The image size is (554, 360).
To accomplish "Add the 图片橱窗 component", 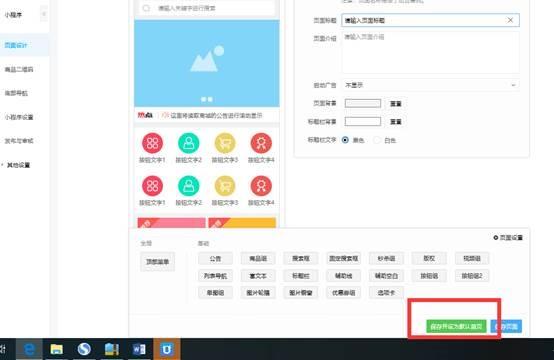I will pos(301,293).
